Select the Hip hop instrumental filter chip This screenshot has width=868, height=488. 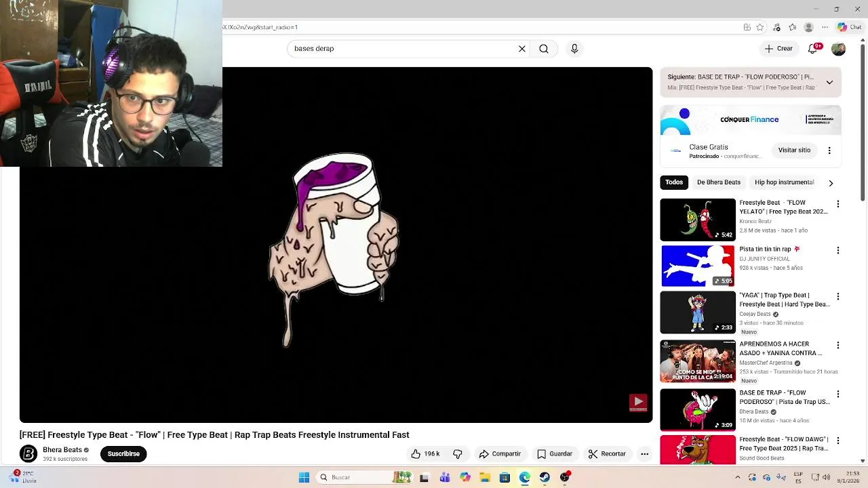pos(785,182)
